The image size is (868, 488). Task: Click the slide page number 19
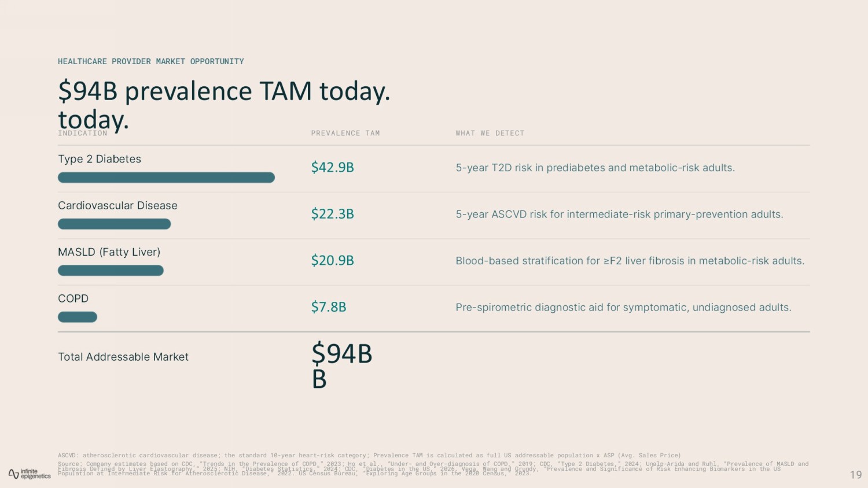point(856,475)
